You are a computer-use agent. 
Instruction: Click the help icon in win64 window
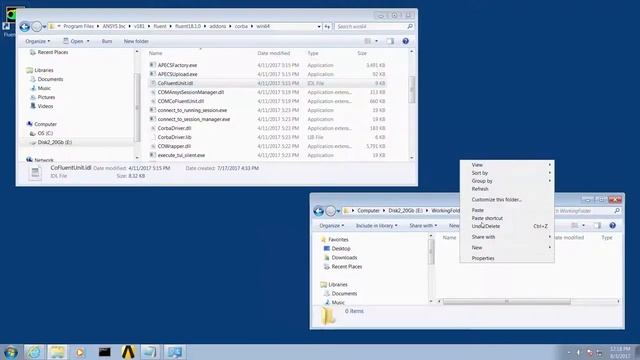(405, 41)
